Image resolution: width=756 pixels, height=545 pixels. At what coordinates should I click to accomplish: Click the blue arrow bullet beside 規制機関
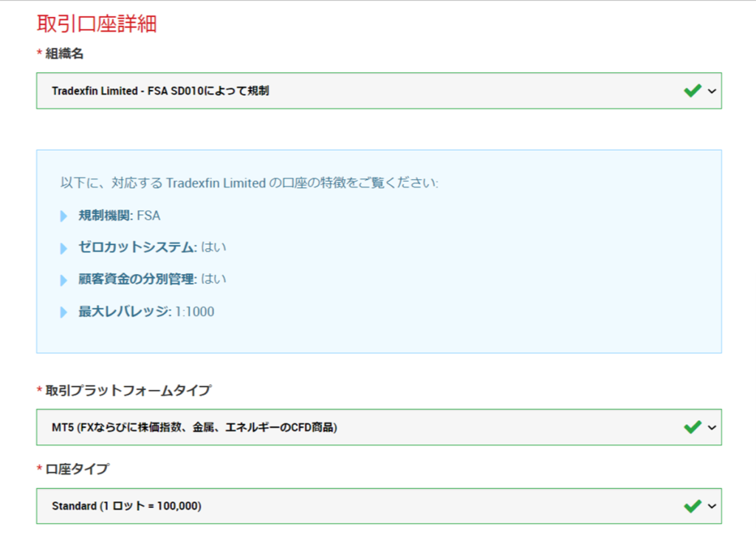(63, 216)
